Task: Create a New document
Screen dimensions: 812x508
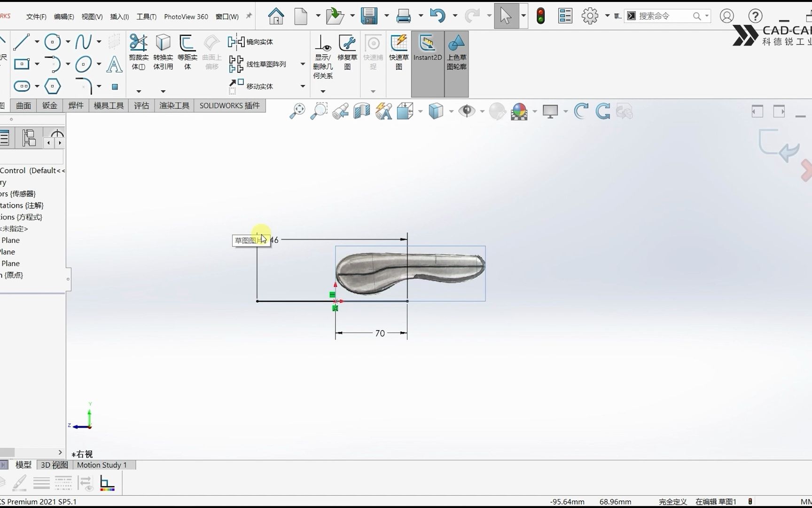Action: (301, 16)
